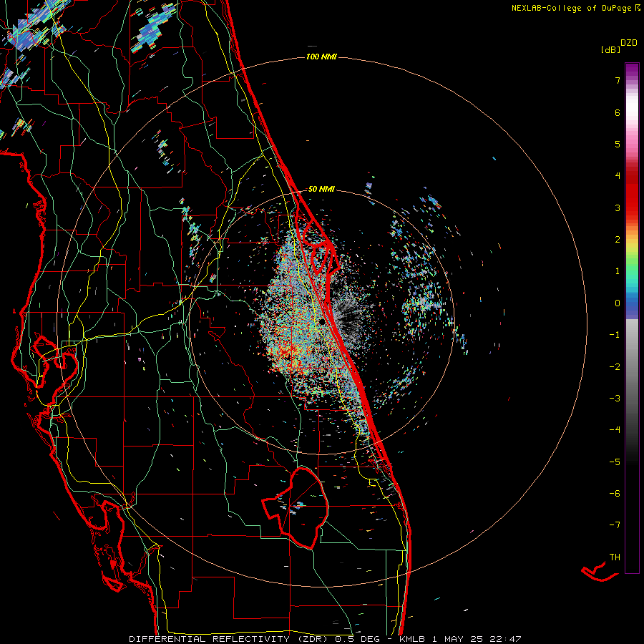Screen dimensions: 644x644
Task: Click the colorbar's blue 0 dB band
Action: [632, 304]
